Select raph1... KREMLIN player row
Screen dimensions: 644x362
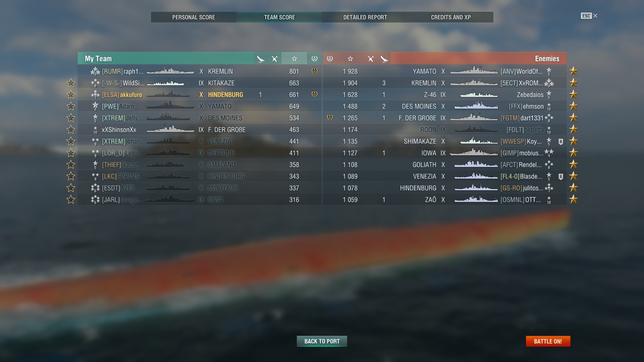pos(200,71)
